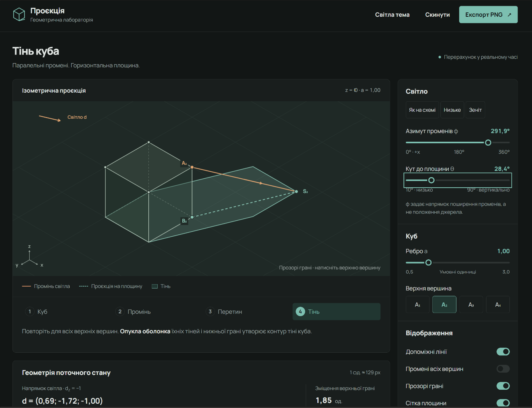Select the Низьке light preset
532x408 pixels.
(x=452, y=110)
